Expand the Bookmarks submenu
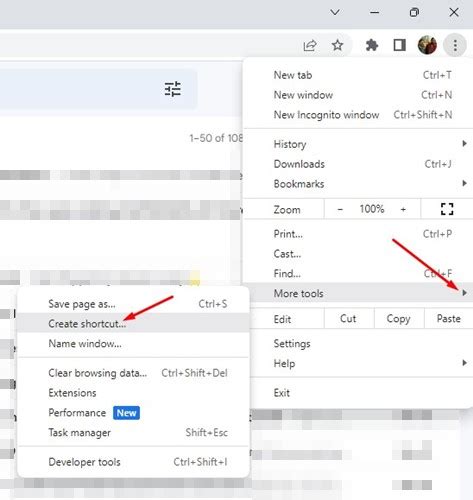 click(358, 184)
